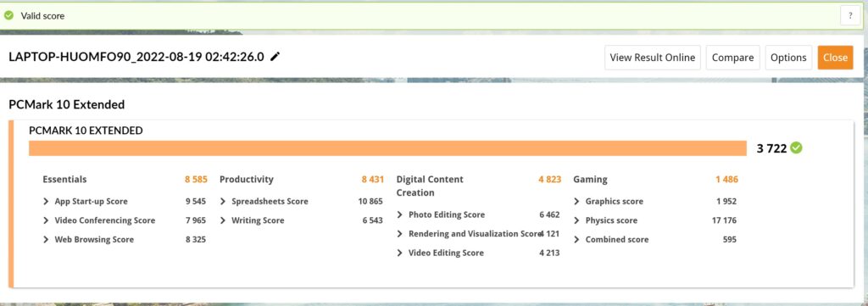The height and width of the screenshot is (306, 868).
Task: Click the Compare button
Action: [x=732, y=58]
